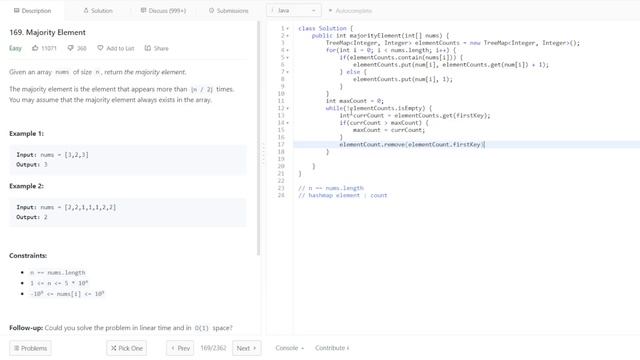Click the Share icon
The width and height of the screenshot is (640, 360).
pos(148,48)
